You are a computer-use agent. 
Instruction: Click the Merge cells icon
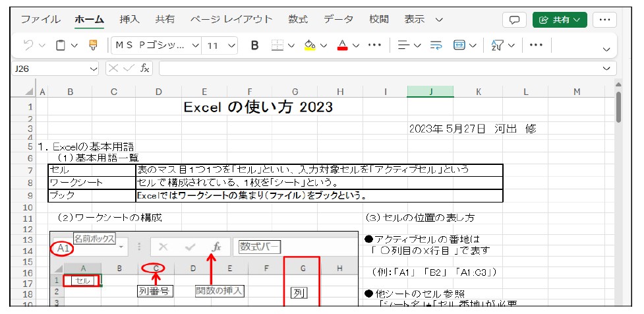point(459,46)
